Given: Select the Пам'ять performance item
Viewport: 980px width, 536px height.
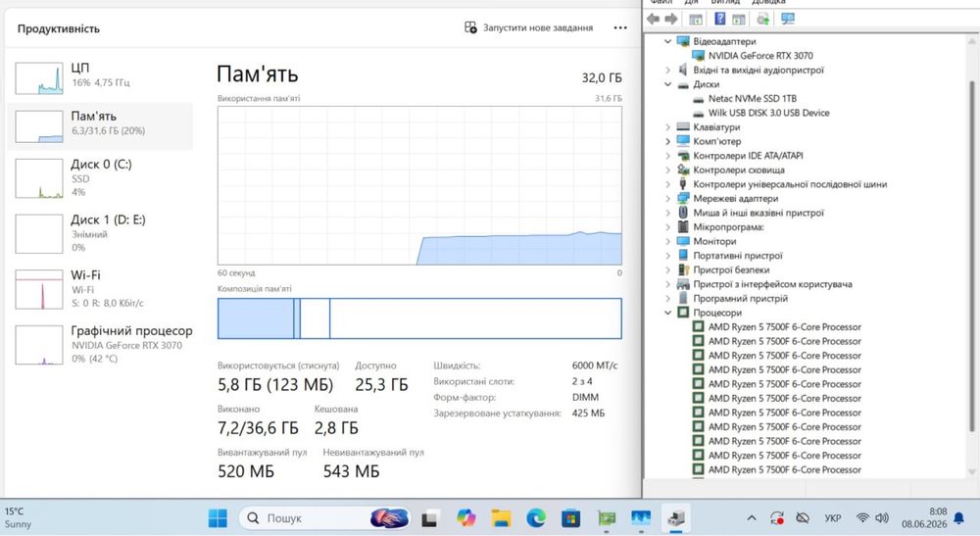Looking at the screenshot, I should 100,125.
